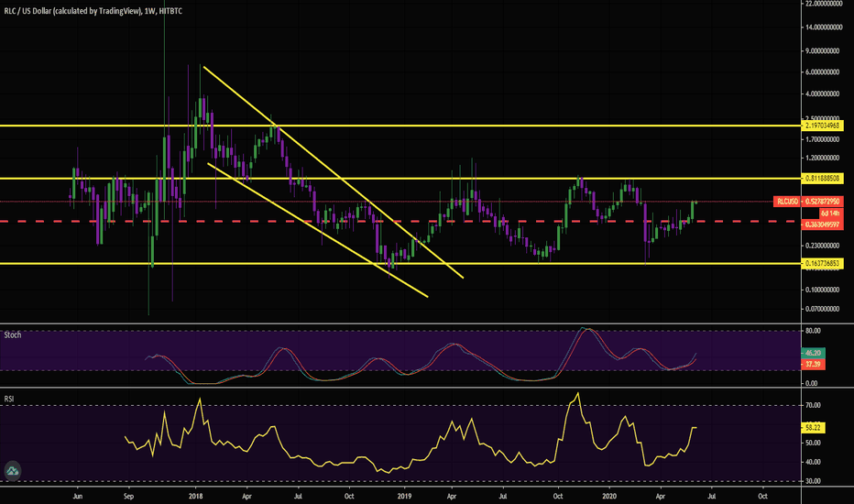Click the TradingView cloud logo icon
Screen dimensions: 854x504
point(12,471)
